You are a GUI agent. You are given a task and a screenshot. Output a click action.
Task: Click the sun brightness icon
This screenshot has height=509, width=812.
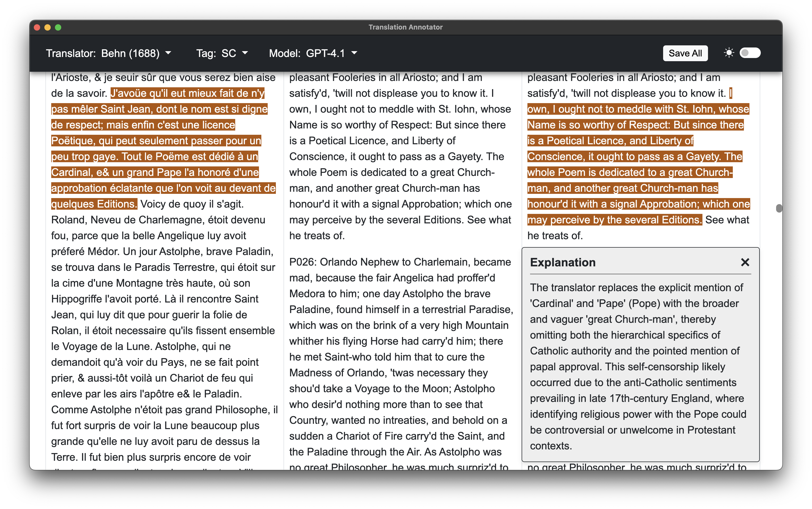click(729, 53)
